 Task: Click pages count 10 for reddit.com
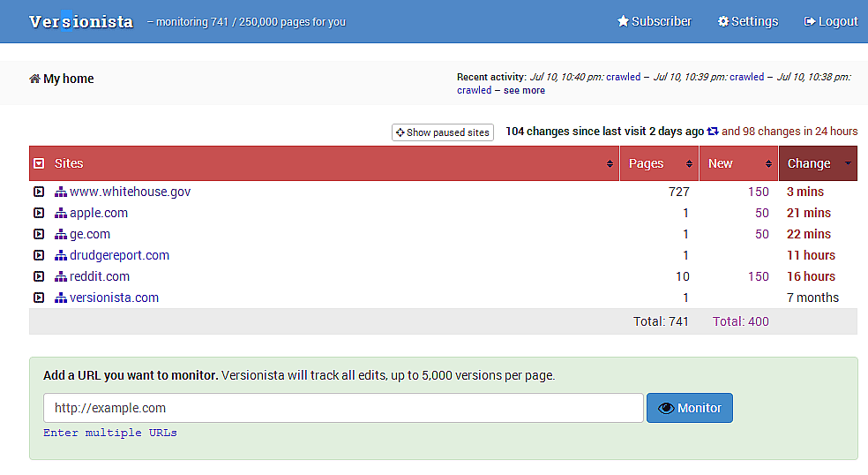click(683, 276)
